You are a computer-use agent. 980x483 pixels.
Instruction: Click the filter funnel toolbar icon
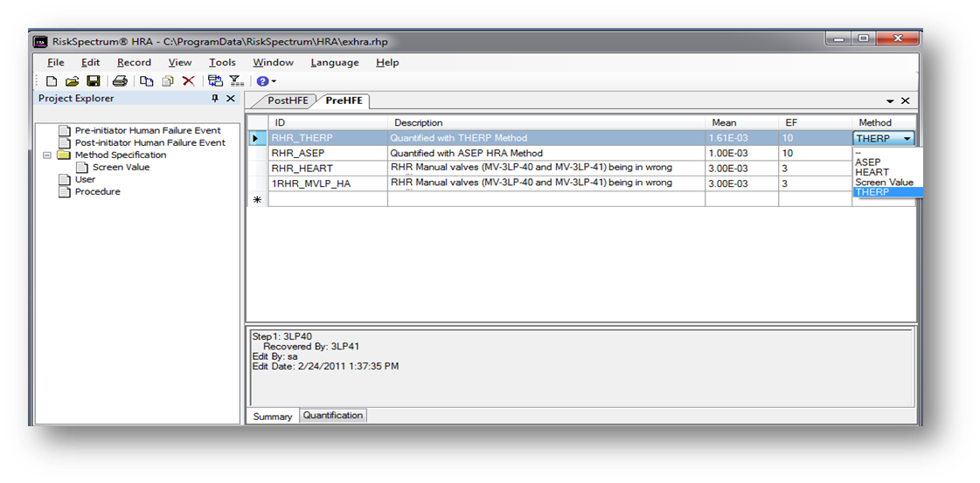point(236,81)
